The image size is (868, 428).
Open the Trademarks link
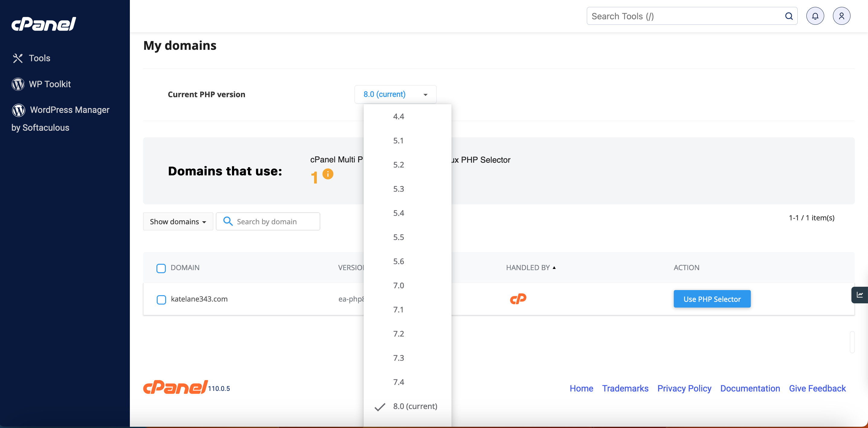click(x=625, y=388)
